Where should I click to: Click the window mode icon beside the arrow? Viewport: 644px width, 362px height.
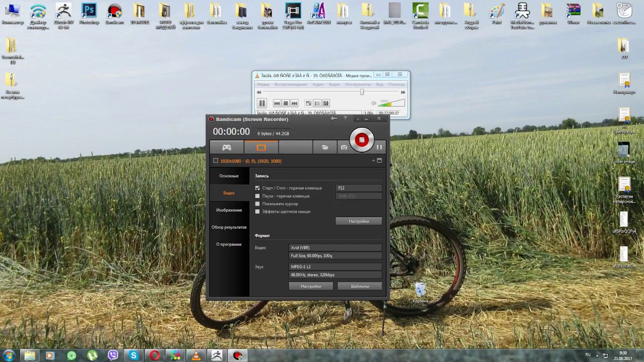tap(379, 161)
